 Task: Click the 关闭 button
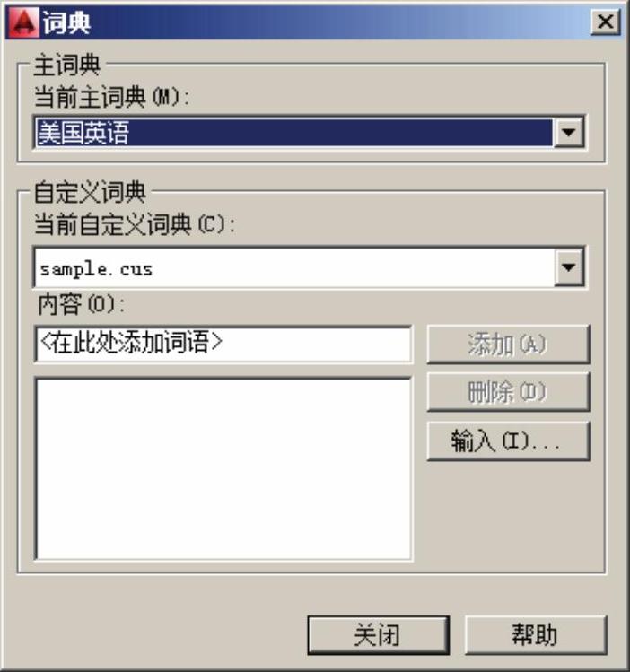379,635
